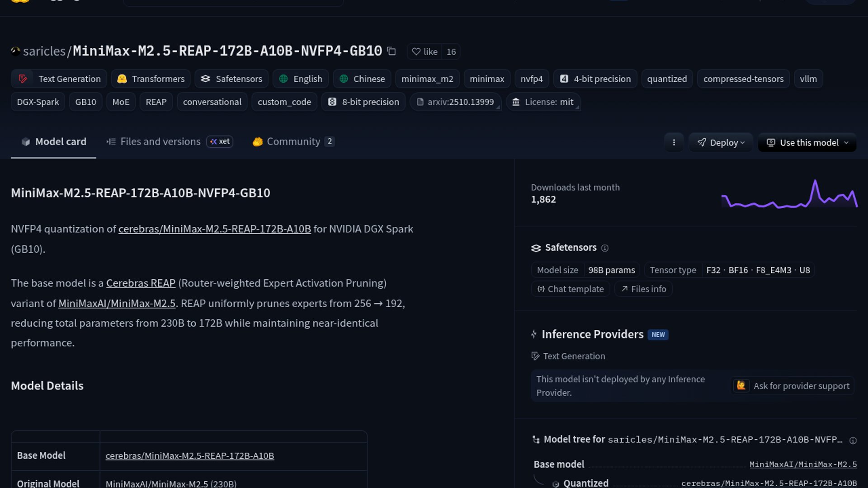
Task: Expand the License: mit tag
Action: [x=543, y=102]
